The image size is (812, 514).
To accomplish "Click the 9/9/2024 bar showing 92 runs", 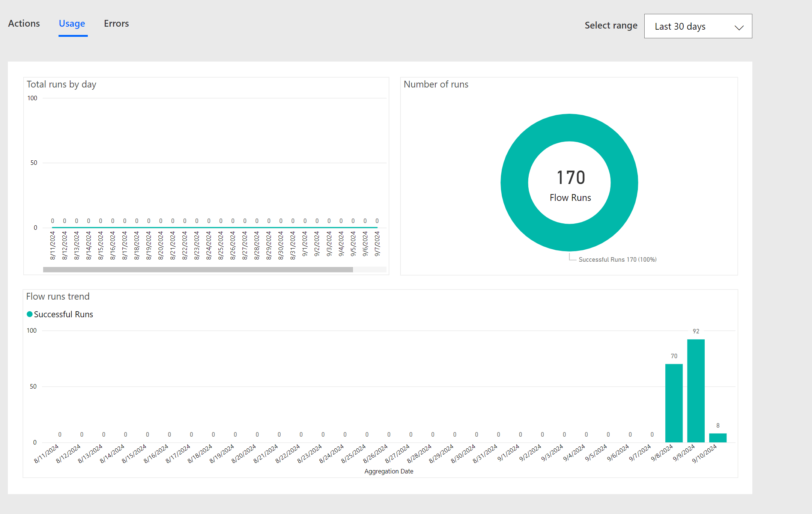I will click(x=696, y=390).
